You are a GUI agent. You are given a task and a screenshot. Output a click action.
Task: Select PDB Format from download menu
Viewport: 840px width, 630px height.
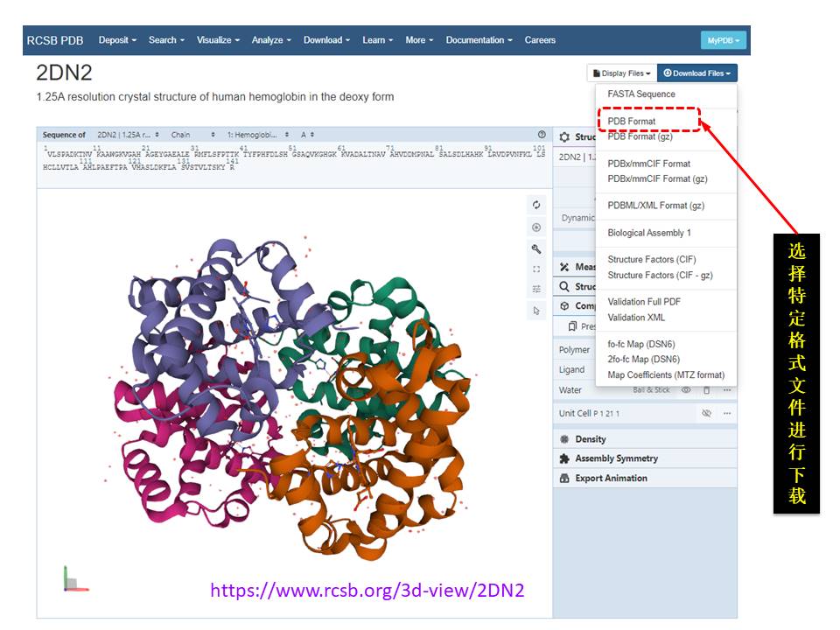click(x=632, y=122)
